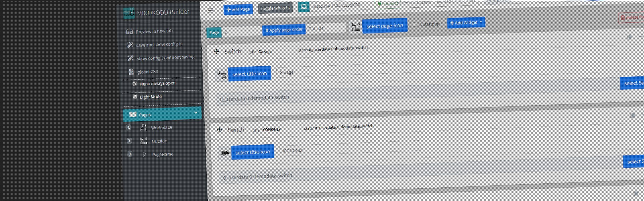The width and height of the screenshot is (644, 201).
Task: Click the global CSS file icon
Action: (131, 72)
